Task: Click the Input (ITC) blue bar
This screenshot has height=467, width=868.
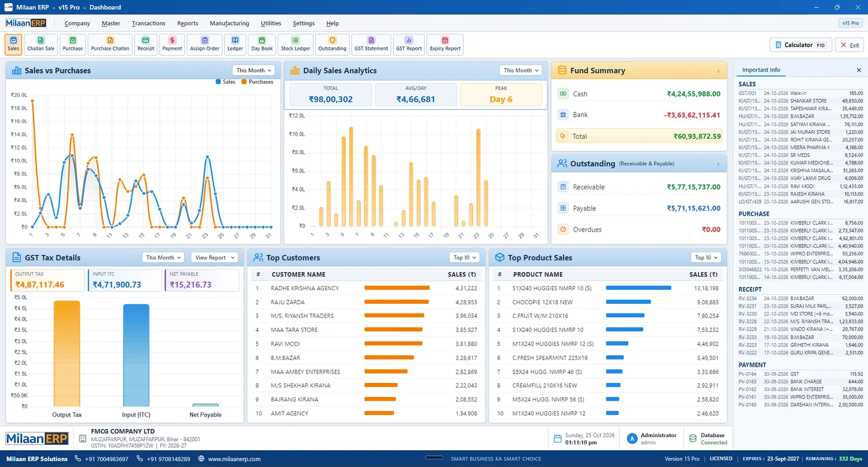Action: point(136,355)
